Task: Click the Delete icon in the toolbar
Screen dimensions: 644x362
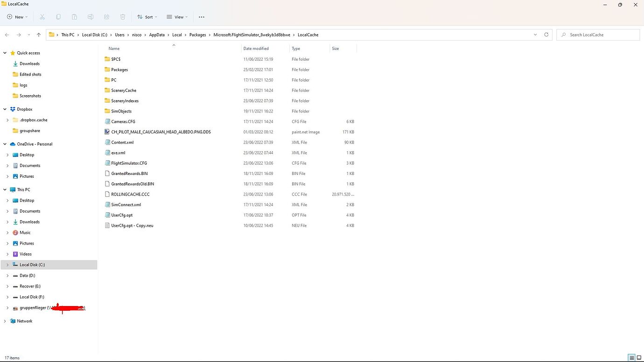Action: 122,17
